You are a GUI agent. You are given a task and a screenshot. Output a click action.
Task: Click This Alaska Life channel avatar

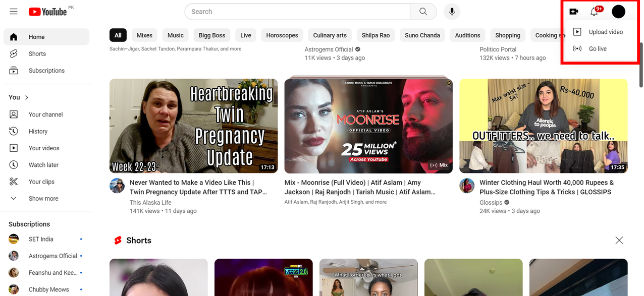(117, 186)
